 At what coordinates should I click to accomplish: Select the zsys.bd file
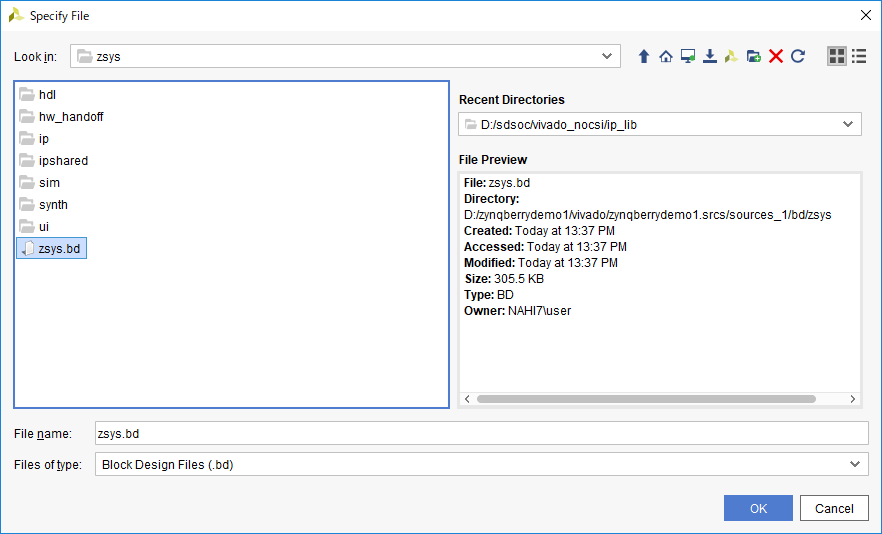coord(58,249)
